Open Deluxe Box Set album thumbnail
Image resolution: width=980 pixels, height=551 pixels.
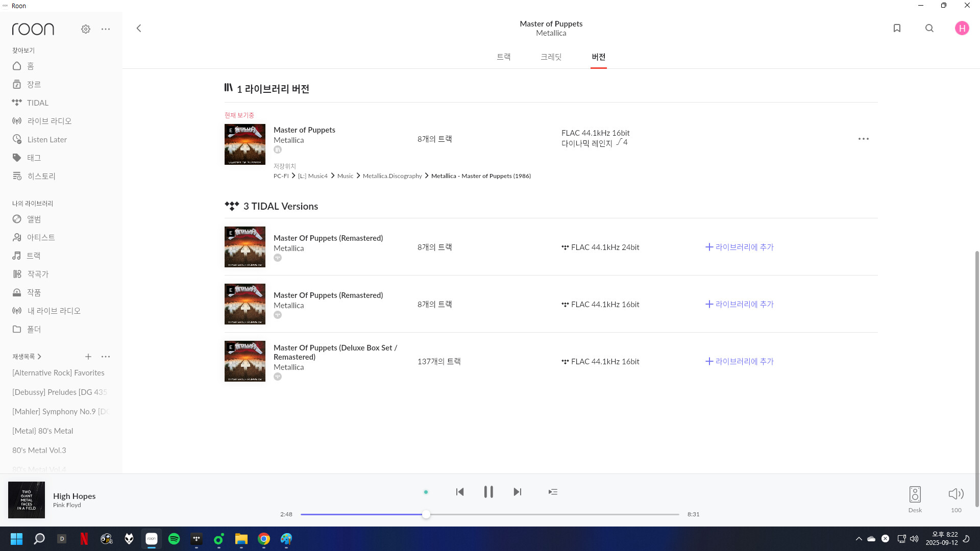[x=245, y=361]
